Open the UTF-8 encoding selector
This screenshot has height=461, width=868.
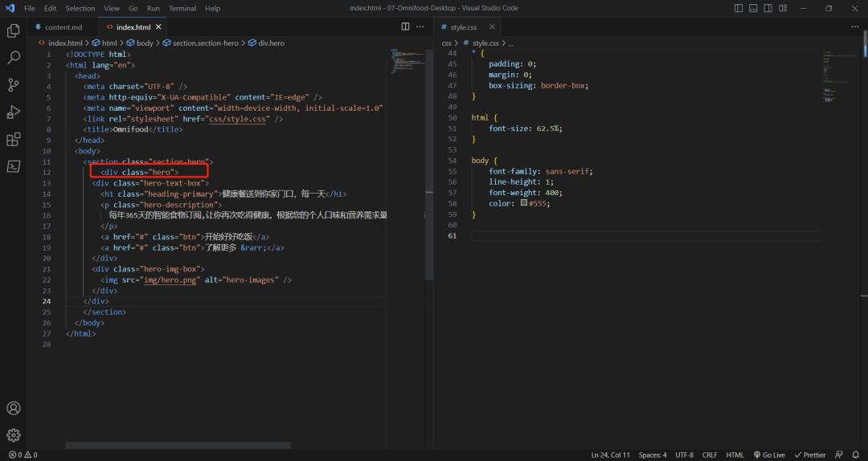coord(684,455)
